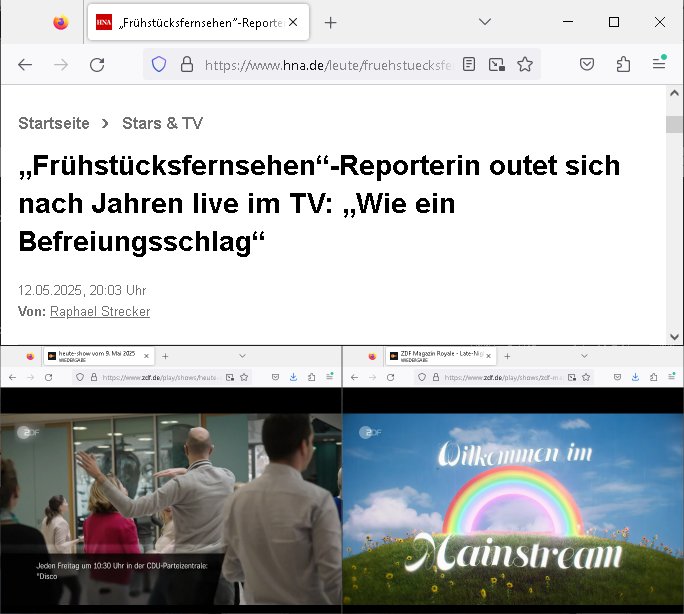Reload the HNA article page
The width and height of the screenshot is (684, 614).
[x=97, y=65]
